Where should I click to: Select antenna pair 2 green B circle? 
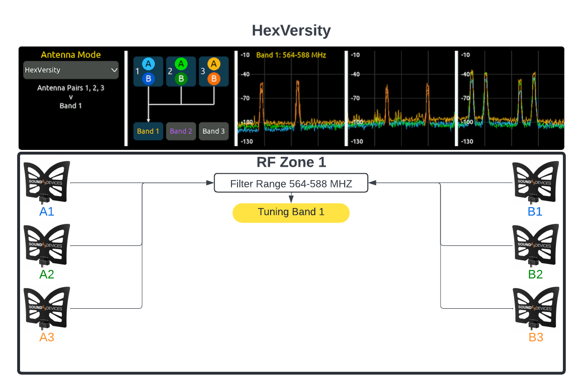tap(181, 79)
